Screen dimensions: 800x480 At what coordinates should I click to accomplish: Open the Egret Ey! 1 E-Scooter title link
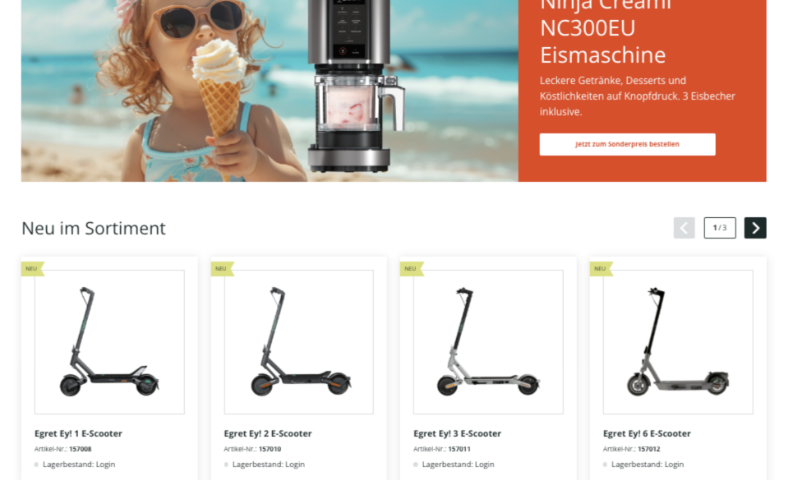[78, 434]
